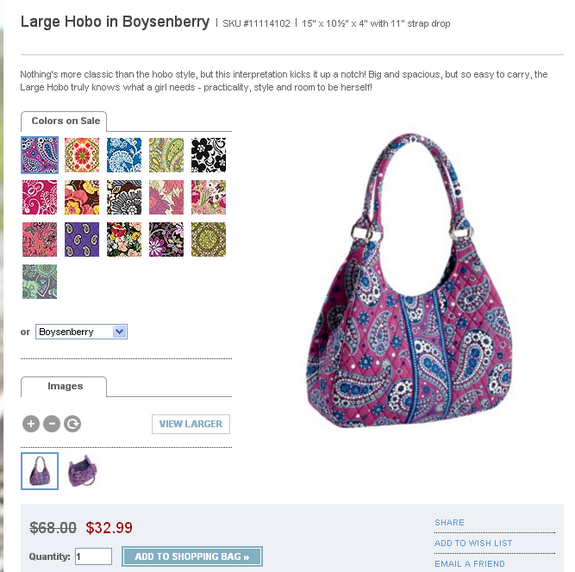Choose the blue and white floral swatch
This screenshot has width=575, height=572.
[124, 155]
